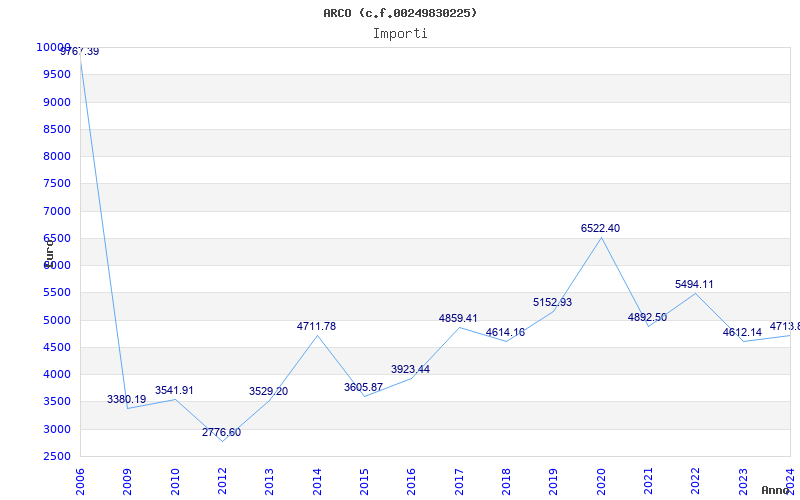The width and height of the screenshot is (800, 500).
Task: Click the data label 4612.14
Action: 742,332
